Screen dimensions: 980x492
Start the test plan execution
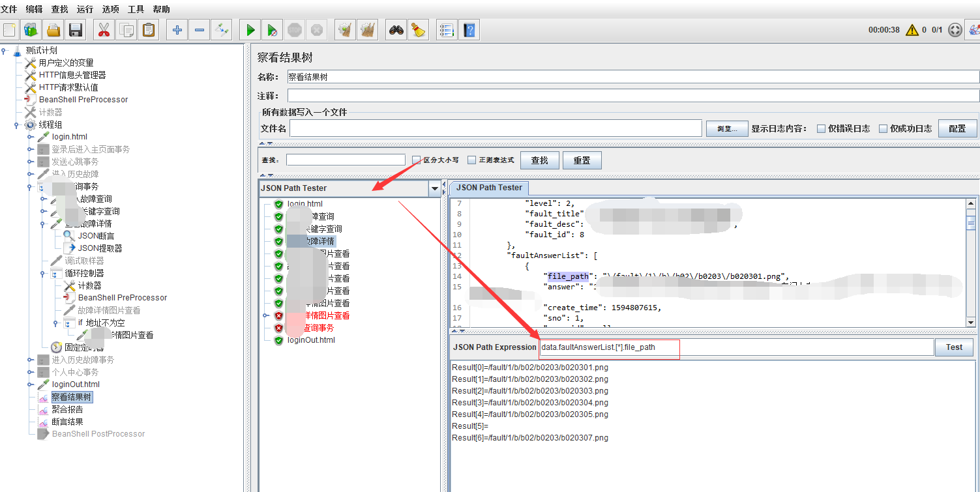click(x=250, y=29)
